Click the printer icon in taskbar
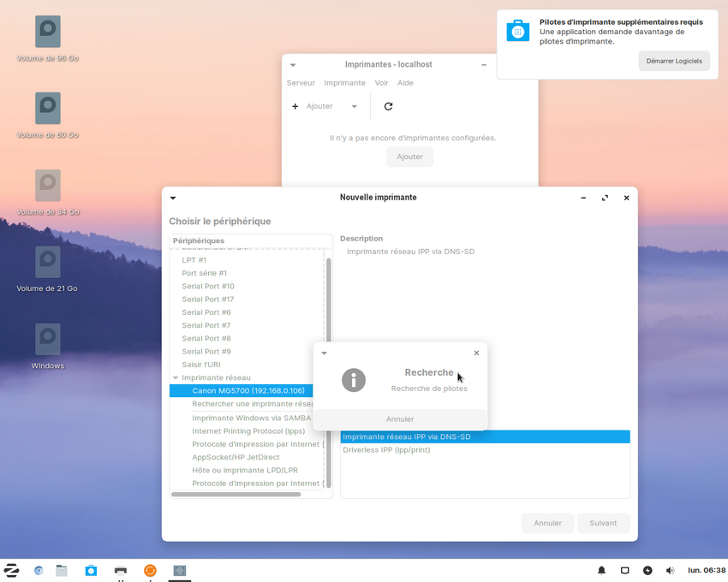The width and height of the screenshot is (728, 582). point(121,570)
